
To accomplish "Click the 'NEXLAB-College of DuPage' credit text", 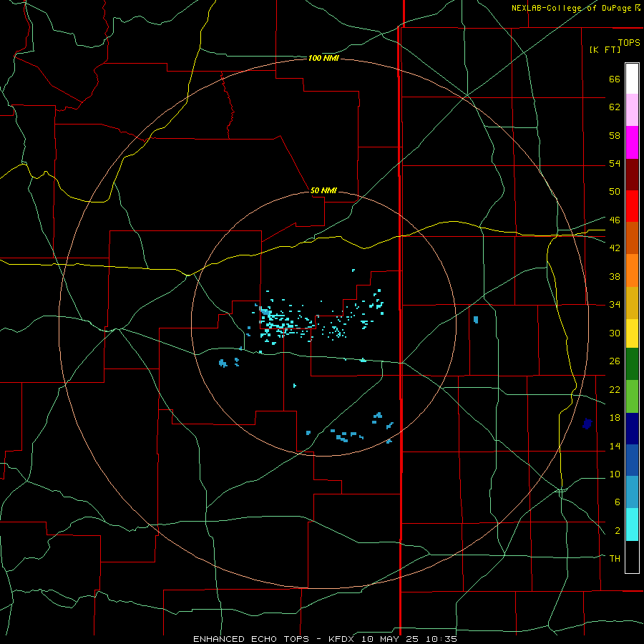I will (x=572, y=8).
